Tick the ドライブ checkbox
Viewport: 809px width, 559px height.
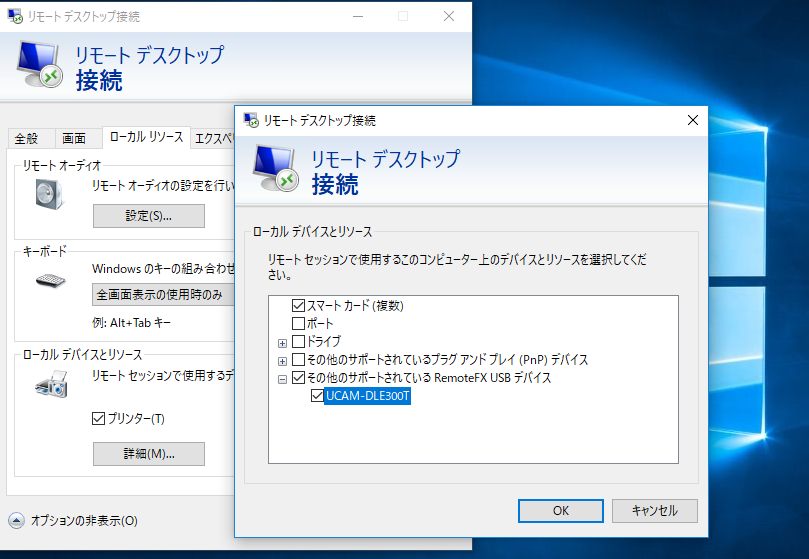(298, 342)
